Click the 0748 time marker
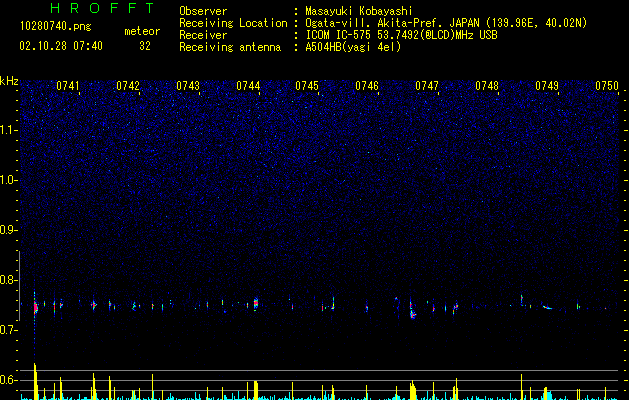 (x=487, y=86)
